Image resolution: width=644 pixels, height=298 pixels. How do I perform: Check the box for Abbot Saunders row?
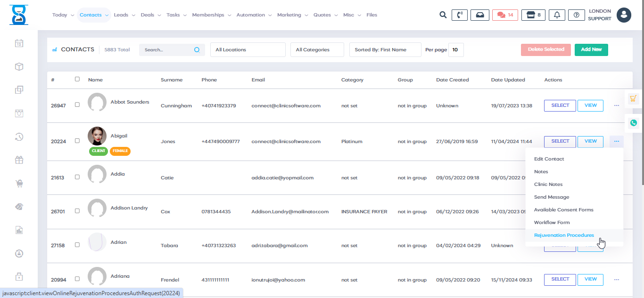(77, 105)
